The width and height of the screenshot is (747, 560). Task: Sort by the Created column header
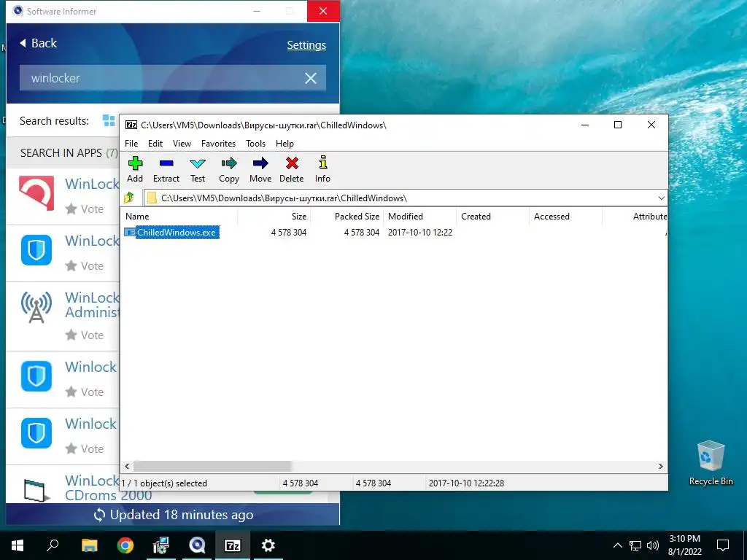[493, 216]
